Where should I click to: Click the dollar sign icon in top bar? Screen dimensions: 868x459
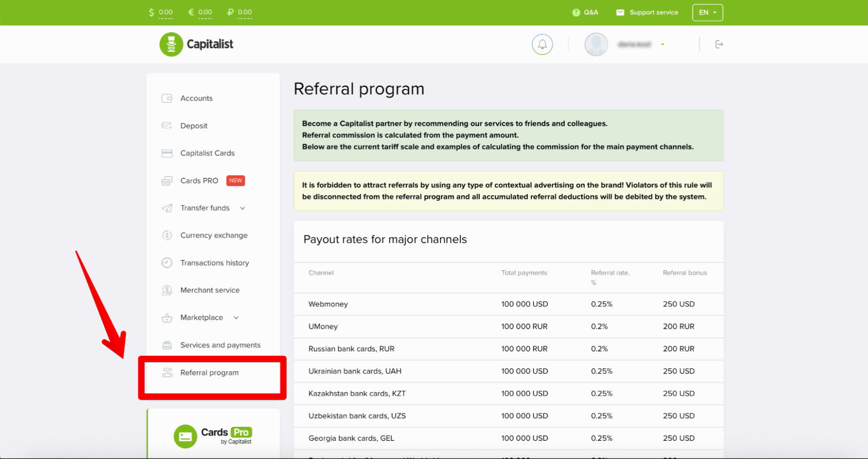click(151, 13)
